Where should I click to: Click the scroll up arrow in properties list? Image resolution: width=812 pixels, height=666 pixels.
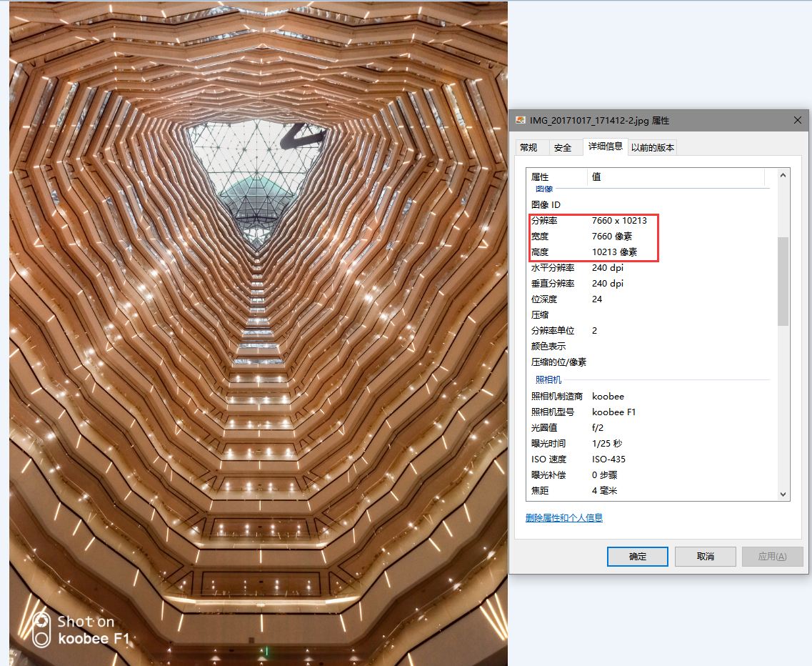783,175
